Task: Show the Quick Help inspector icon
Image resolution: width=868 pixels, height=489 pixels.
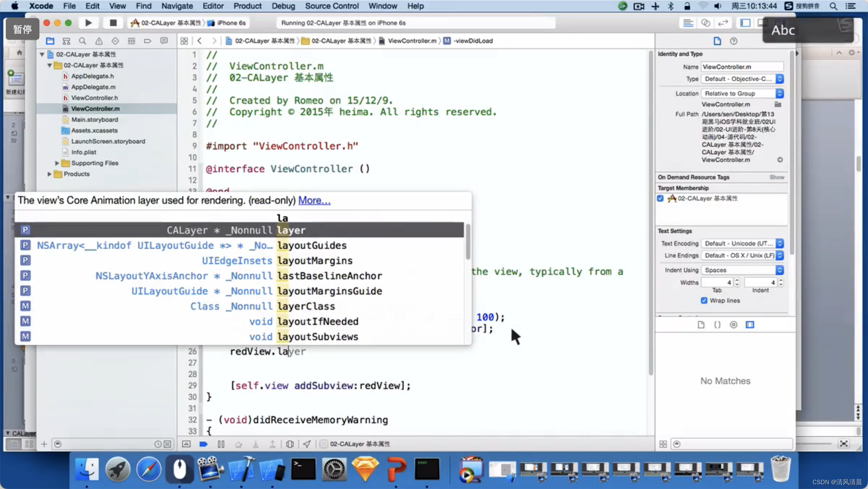Action: click(733, 41)
